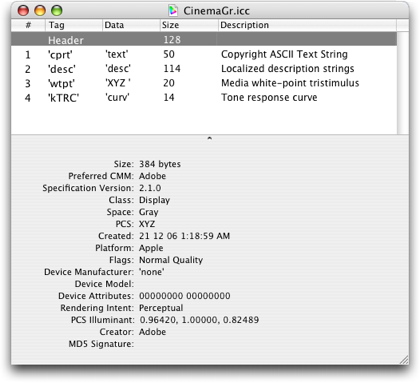
Task: Click the window resize grip corner
Action: coord(404,360)
